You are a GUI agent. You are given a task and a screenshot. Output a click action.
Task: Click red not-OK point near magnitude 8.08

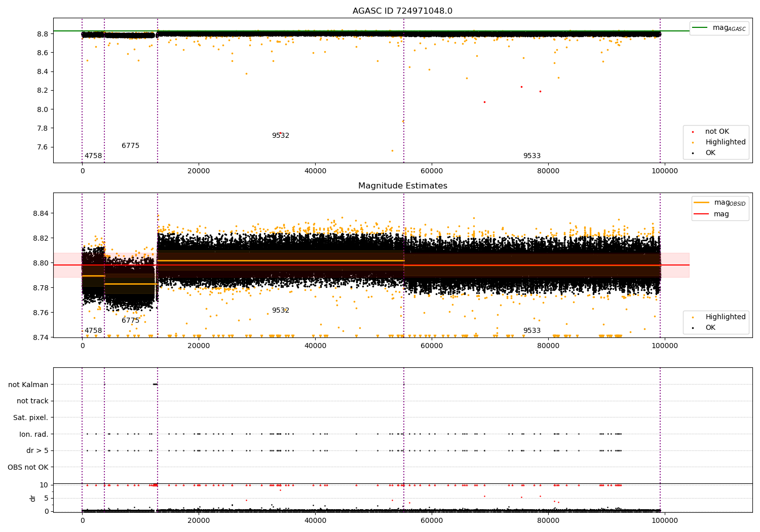484,102
